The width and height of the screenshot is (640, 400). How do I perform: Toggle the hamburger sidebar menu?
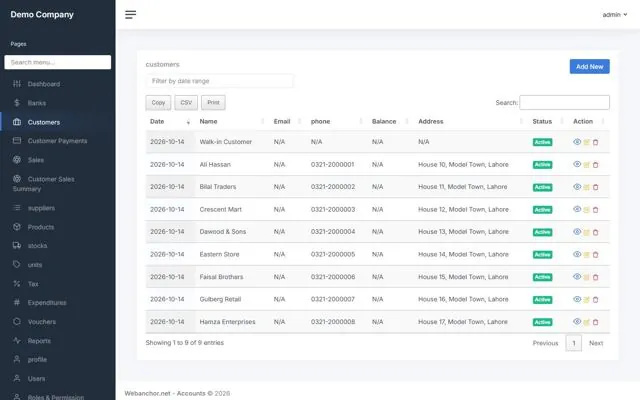(x=131, y=15)
